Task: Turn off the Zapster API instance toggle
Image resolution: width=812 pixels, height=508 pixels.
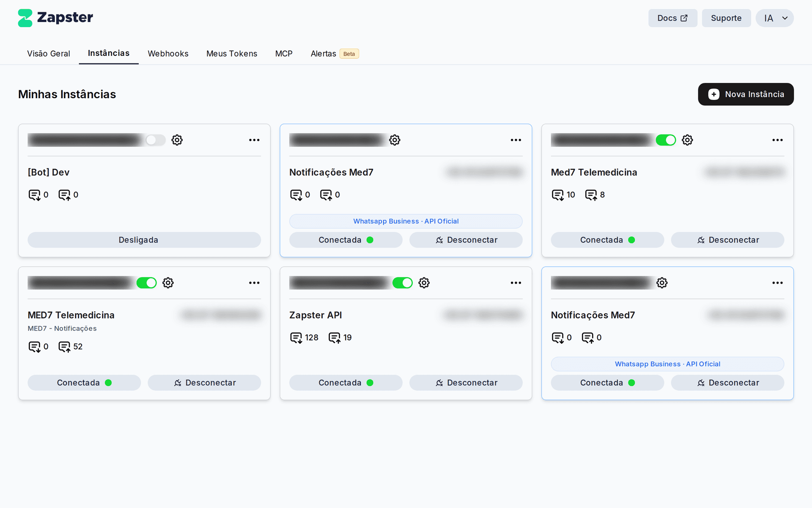Action: [x=403, y=283]
